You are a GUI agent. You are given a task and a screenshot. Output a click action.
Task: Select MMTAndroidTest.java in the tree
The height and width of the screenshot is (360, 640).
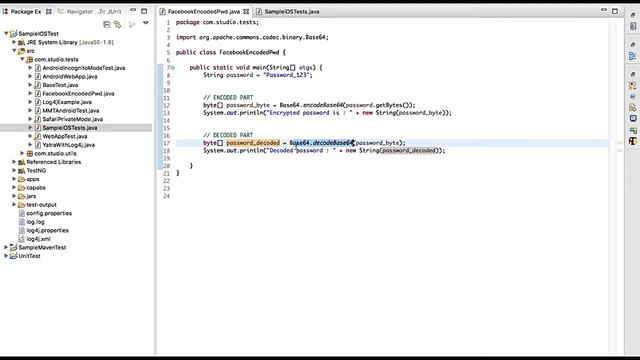[71, 111]
